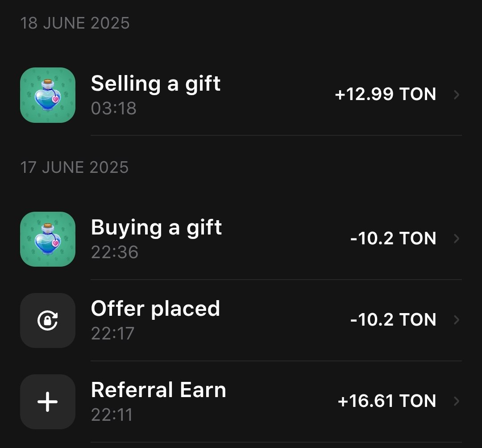This screenshot has width=482, height=448.
Task: Tap the 03:18 timestamp under Selling a gift
Action: pos(114,108)
